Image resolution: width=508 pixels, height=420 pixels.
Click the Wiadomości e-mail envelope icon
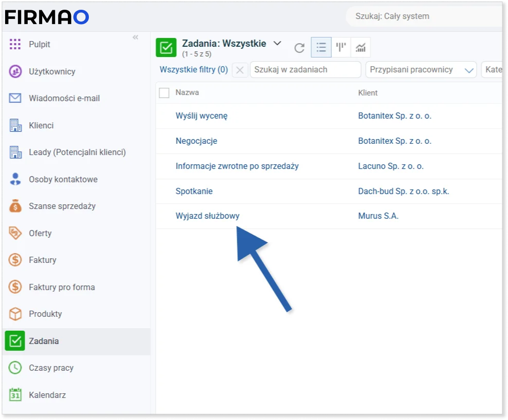point(15,98)
